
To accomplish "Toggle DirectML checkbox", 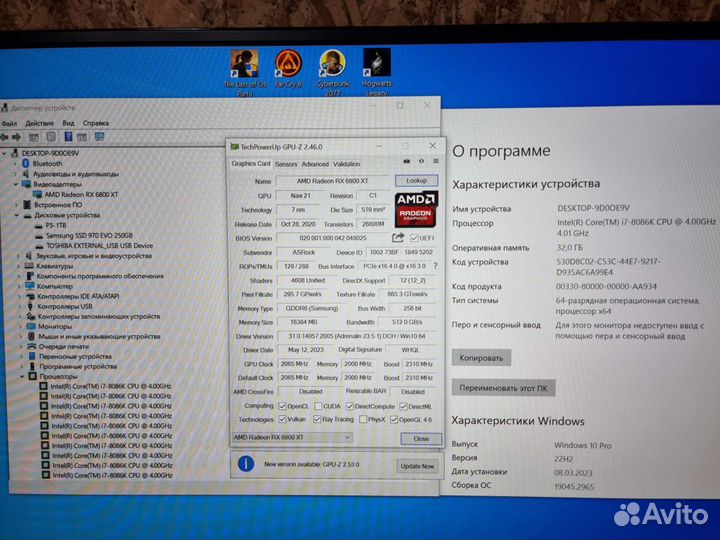I will pyautogui.click(x=403, y=406).
